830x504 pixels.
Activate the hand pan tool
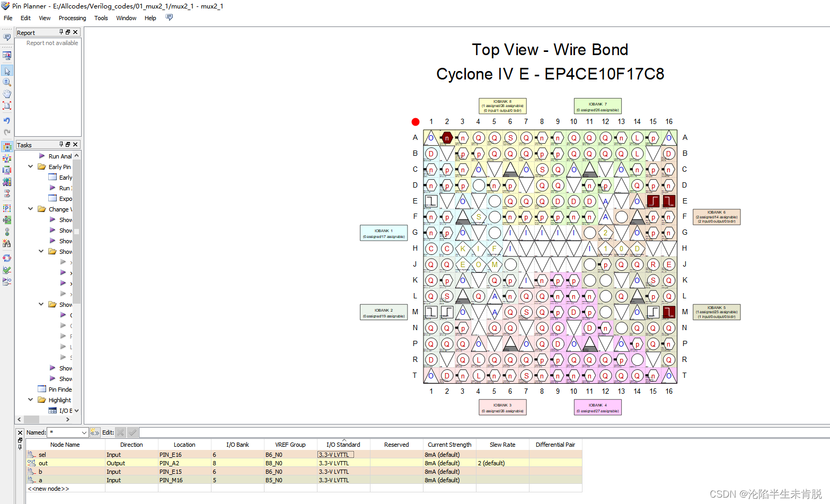point(7,94)
